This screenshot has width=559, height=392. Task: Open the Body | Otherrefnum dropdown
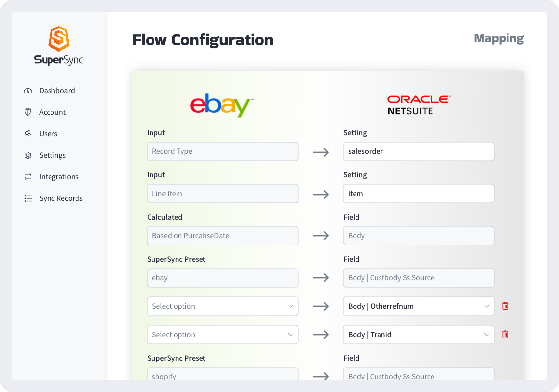tap(418, 306)
